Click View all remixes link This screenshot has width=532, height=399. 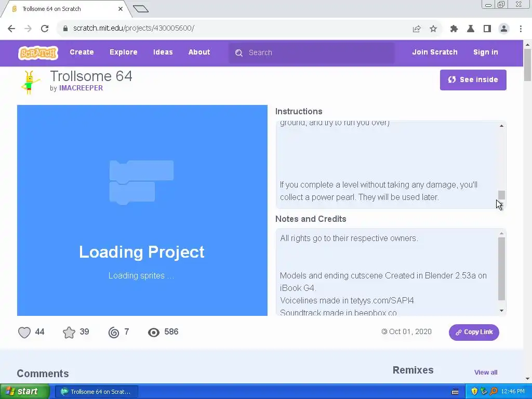pos(486,372)
